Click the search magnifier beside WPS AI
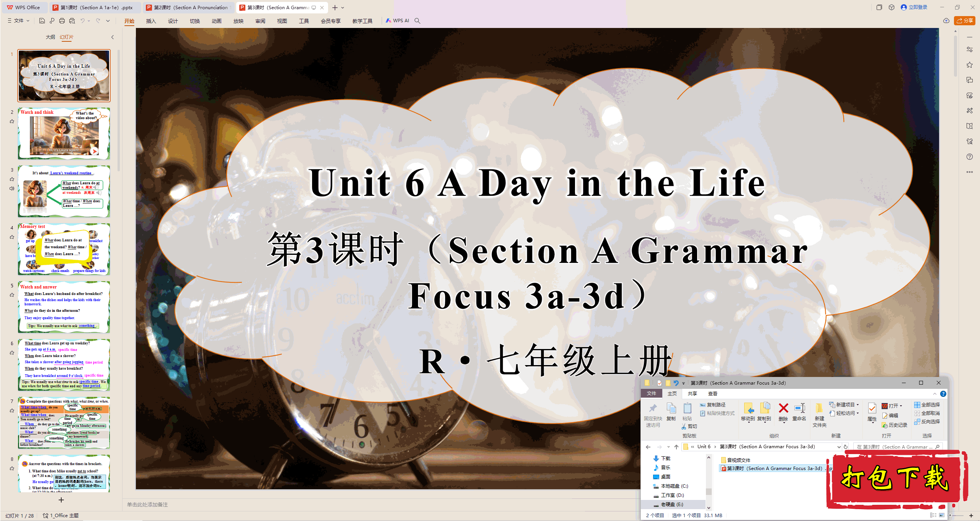Screen dimensions: 980x521 417,21
